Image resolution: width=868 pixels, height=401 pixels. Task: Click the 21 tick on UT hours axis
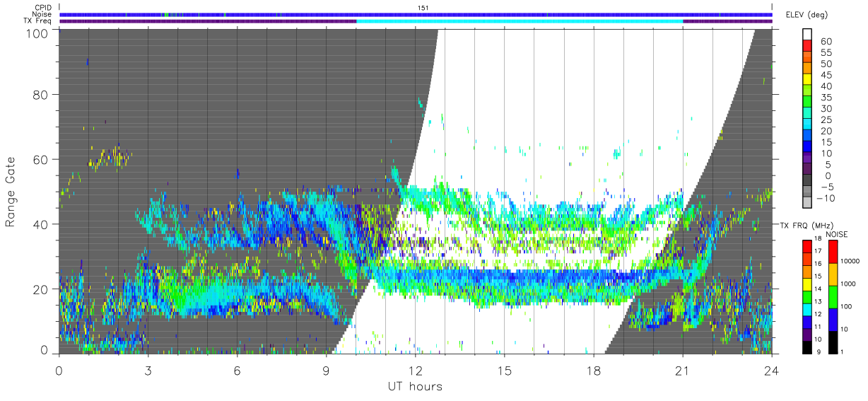click(683, 369)
